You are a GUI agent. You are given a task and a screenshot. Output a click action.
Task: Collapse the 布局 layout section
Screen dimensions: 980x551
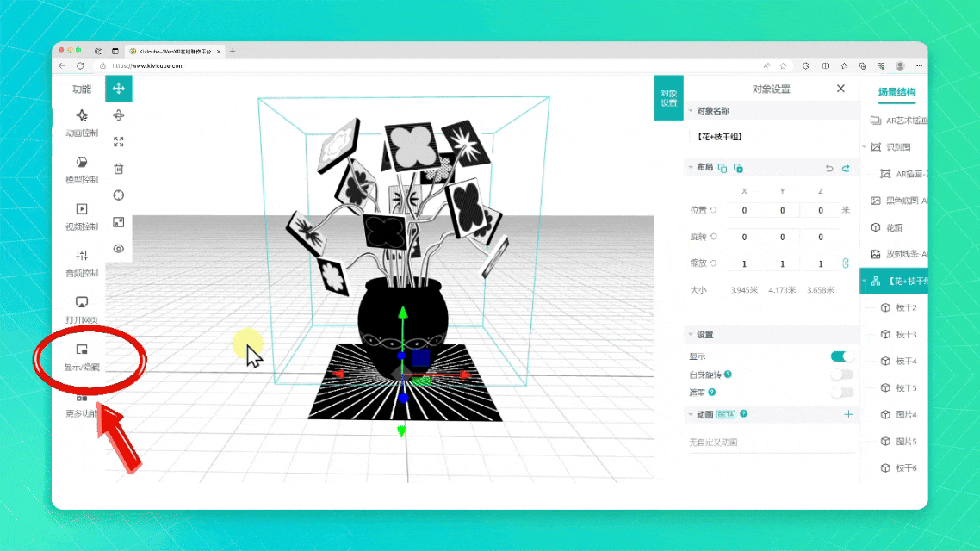coord(691,167)
